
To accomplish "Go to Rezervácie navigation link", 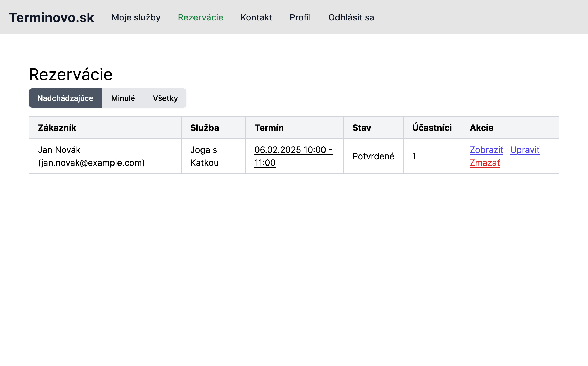I will [x=200, y=17].
